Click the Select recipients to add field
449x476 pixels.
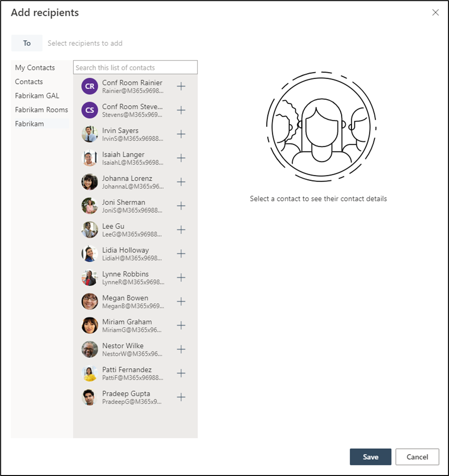pos(85,43)
